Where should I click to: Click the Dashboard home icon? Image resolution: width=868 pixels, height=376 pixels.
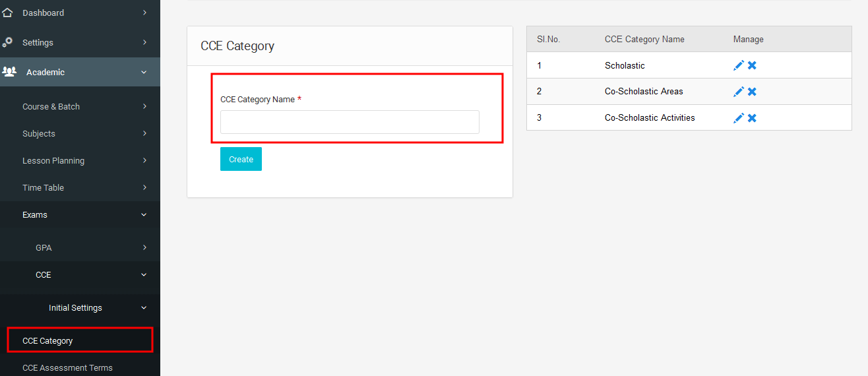[x=7, y=13]
